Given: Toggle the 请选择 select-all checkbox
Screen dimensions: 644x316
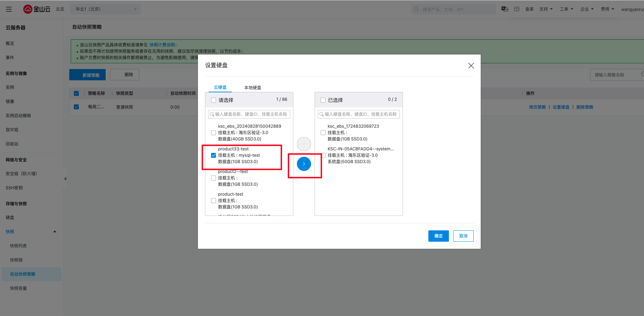Looking at the screenshot, I should point(213,100).
